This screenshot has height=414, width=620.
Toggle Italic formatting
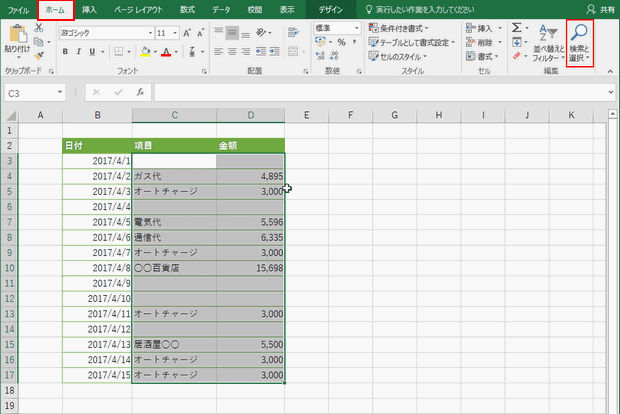79,51
